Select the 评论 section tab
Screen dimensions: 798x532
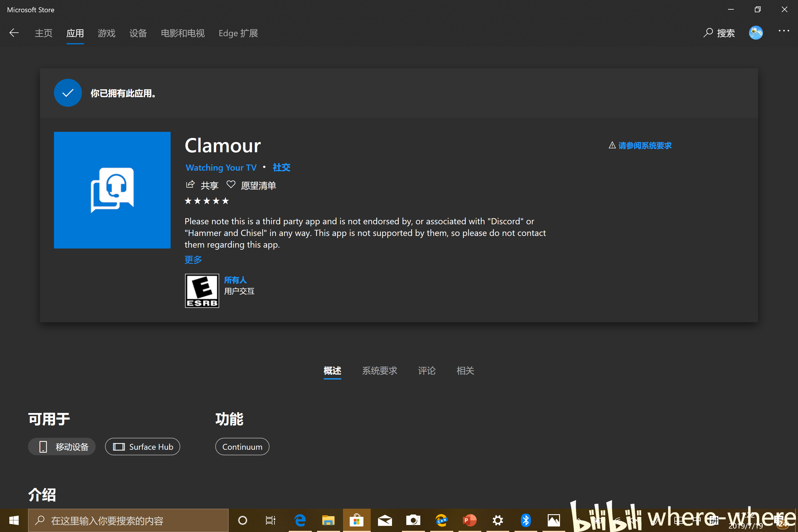pos(426,370)
